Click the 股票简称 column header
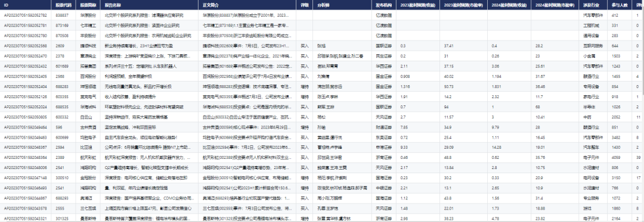 tap(88, 5)
